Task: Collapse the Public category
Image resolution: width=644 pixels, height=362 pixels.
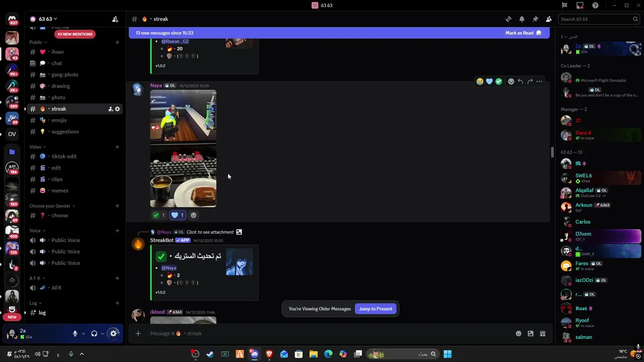Action: point(38,42)
